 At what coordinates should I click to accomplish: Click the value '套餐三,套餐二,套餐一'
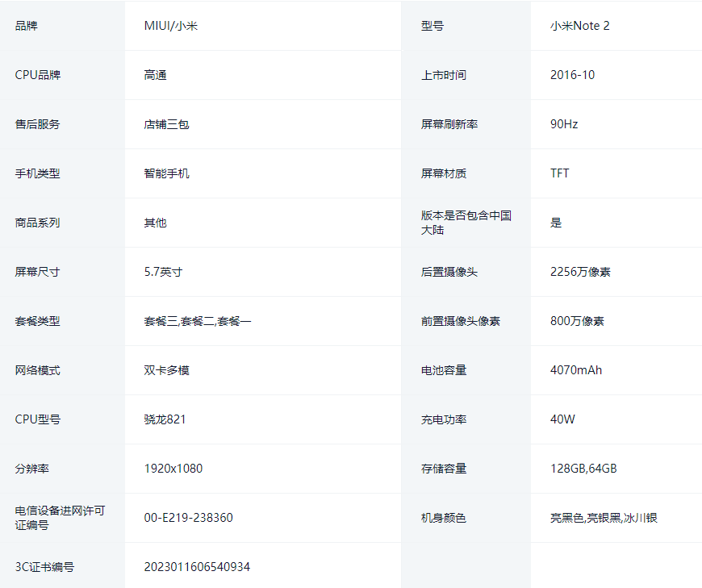pos(198,321)
